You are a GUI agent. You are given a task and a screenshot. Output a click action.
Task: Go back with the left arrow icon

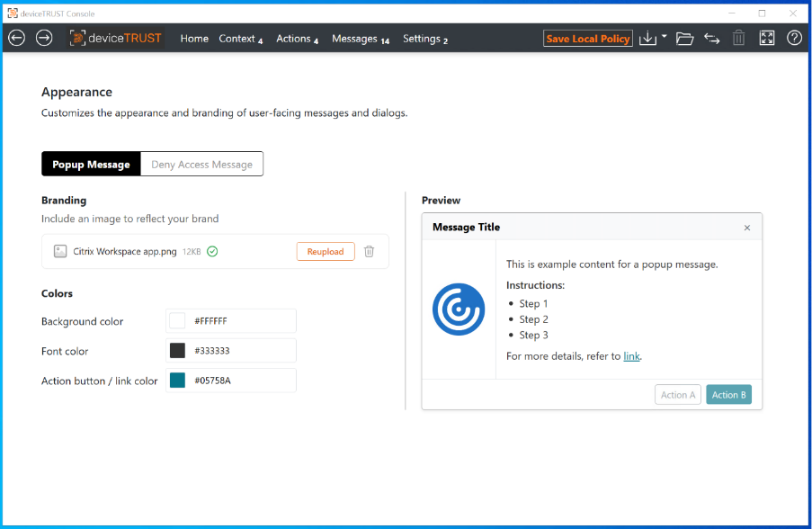point(16,38)
